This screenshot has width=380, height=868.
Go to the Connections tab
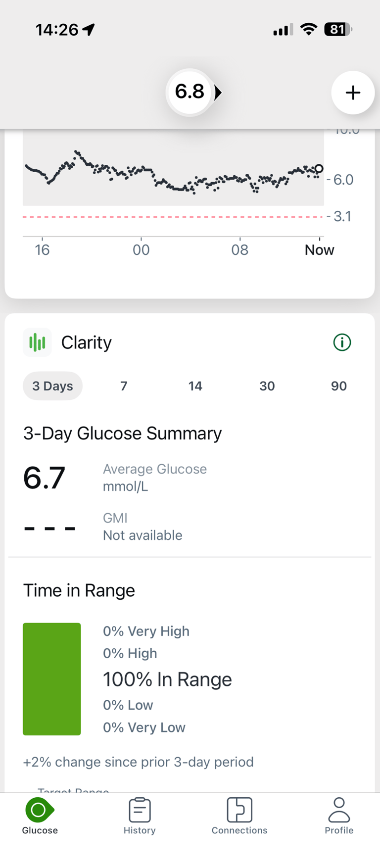[x=239, y=817]
